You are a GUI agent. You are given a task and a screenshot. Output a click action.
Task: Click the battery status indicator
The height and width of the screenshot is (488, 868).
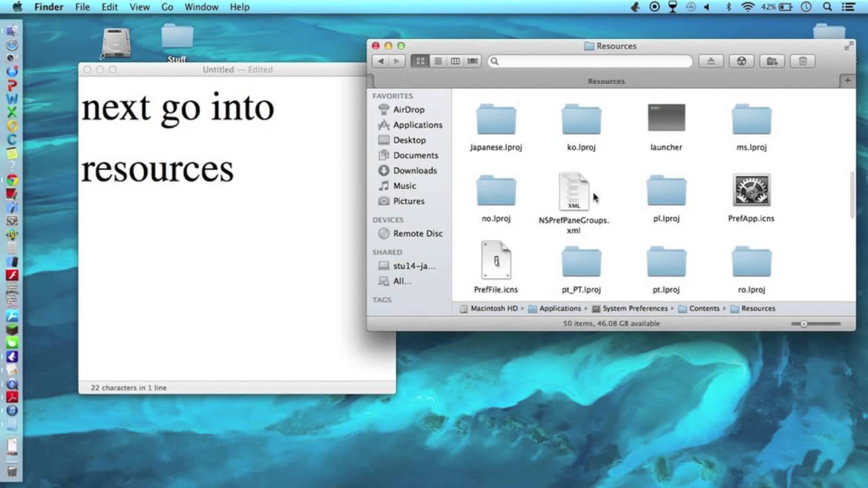click(x=776, y=7)
